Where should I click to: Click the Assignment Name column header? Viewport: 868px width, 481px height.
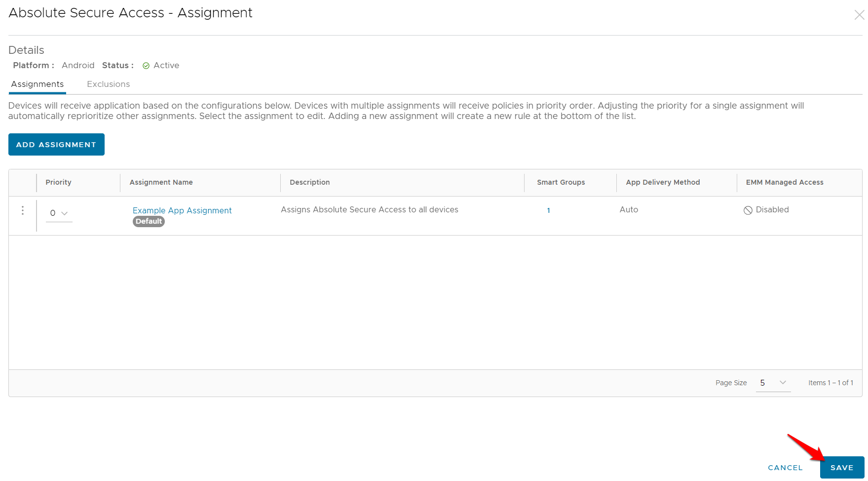click(161, 182)
